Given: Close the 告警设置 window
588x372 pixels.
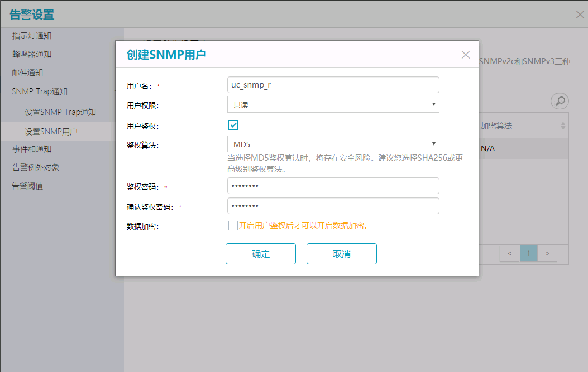Looking at the screenshot, I should (x=580, y=15).
